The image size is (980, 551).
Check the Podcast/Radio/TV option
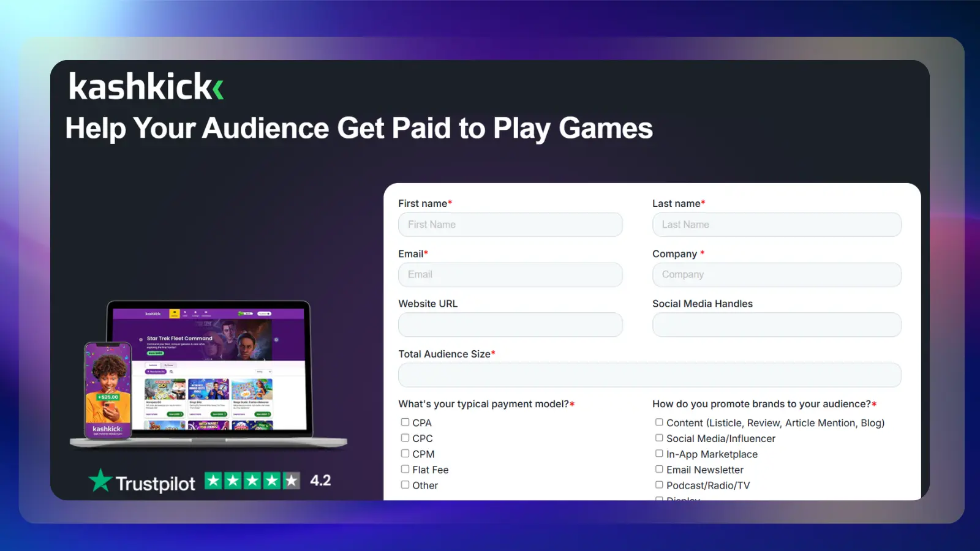click(x=659, y=484)
